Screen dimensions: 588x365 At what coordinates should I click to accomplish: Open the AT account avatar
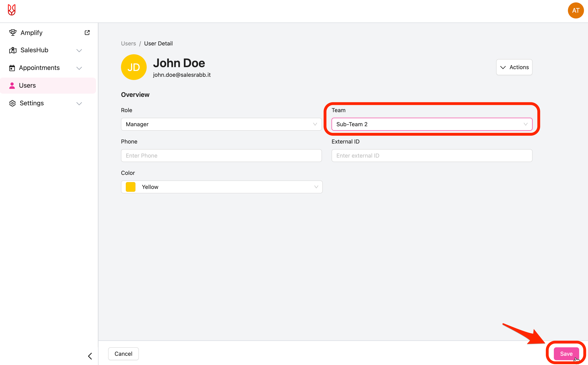[x=576, y=11]
